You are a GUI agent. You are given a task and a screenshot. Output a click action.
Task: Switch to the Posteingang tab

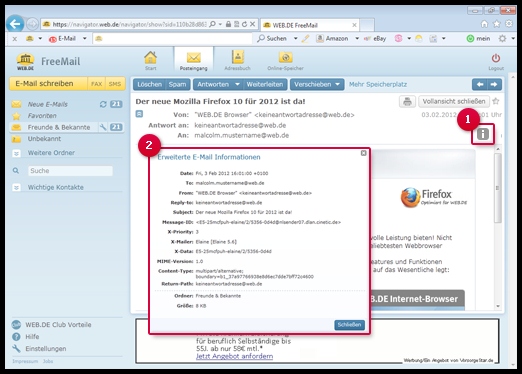[194, 60]
